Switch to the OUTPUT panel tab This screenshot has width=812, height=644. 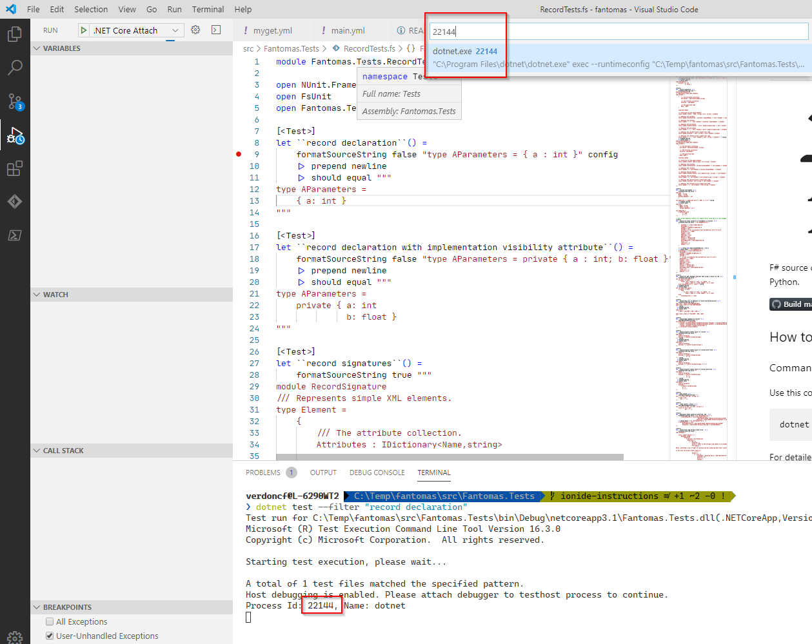coord(323,473)
